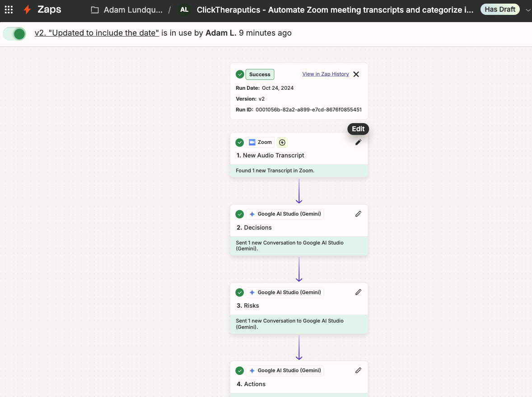The image size is (532, 397).
Task: Click the AL user avatar
Action: (184, 9)
